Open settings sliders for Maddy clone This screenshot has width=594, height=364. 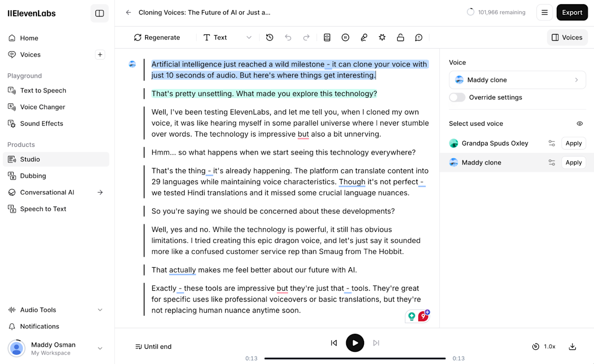[552, 162]
